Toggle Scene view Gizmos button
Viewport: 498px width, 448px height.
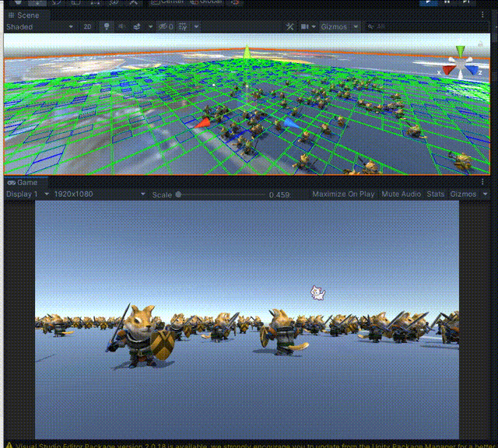point(334,26)
